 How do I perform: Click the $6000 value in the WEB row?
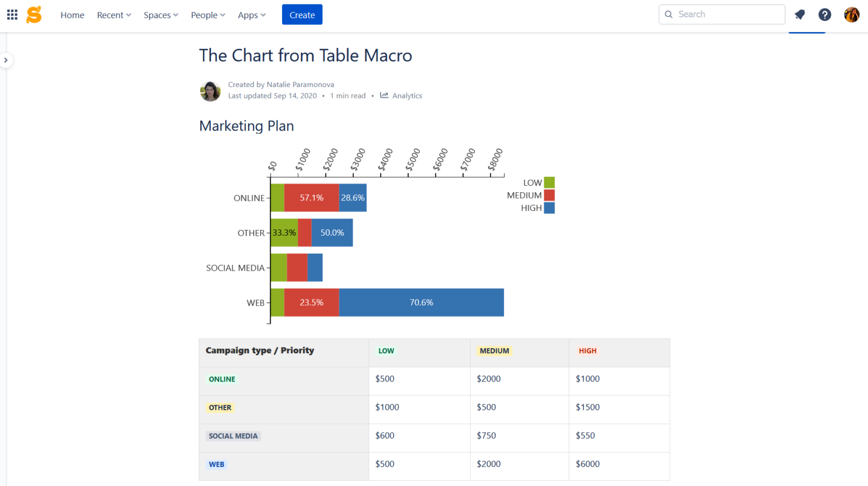(588, 464)
